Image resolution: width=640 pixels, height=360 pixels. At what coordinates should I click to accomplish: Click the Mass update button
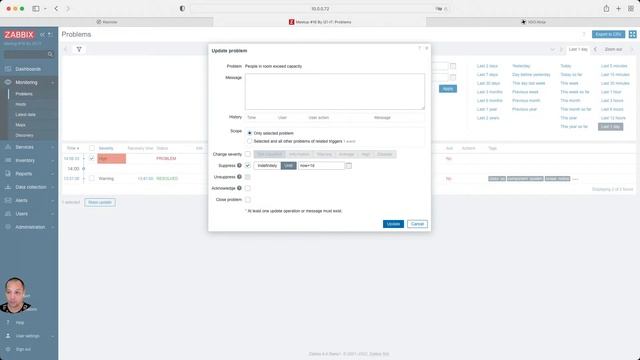point(100,202)
